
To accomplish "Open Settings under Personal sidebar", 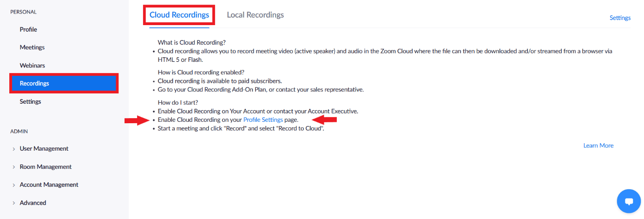I will [30, 101].
